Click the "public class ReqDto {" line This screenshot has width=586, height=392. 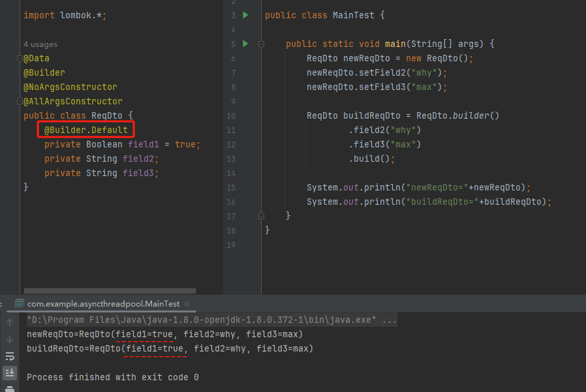tap(78, 115)
